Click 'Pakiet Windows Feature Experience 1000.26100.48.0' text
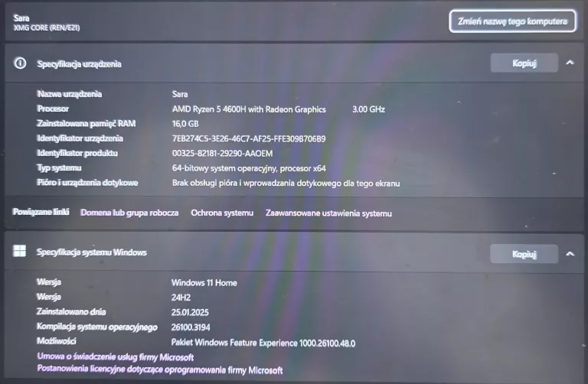This screenshot has height=384, width=588. [263, 343]
